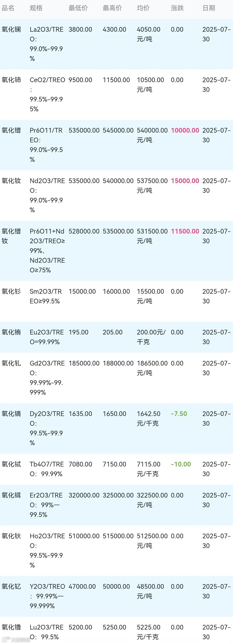The image size is (233, 644).
Task: Click the 15000.00 price change for 氧化钕
Action: [x=185, y=181]
